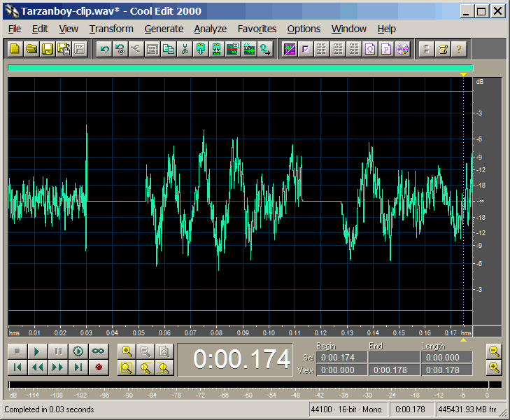Click the Sel Length field 0:00.000

(447, 358)
